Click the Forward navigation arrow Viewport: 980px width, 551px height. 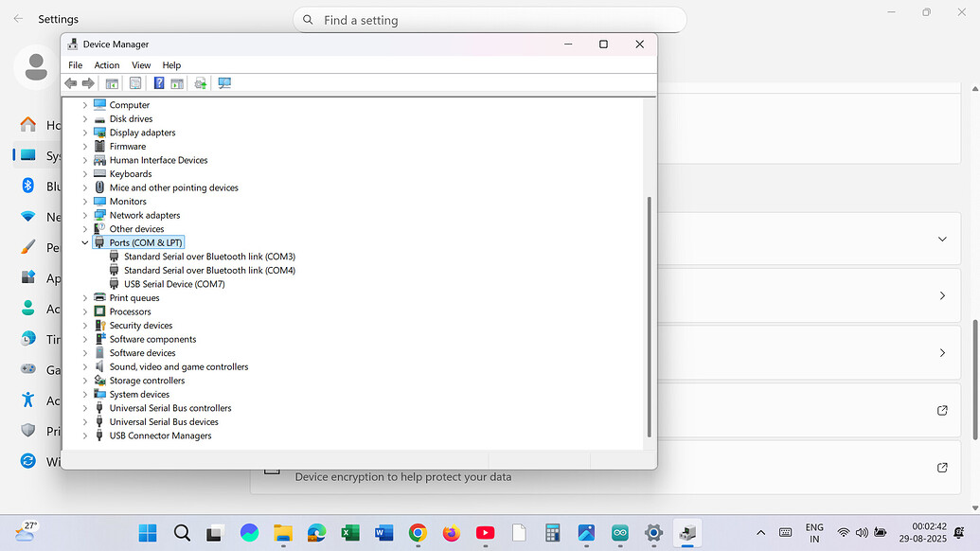[88, 82]
